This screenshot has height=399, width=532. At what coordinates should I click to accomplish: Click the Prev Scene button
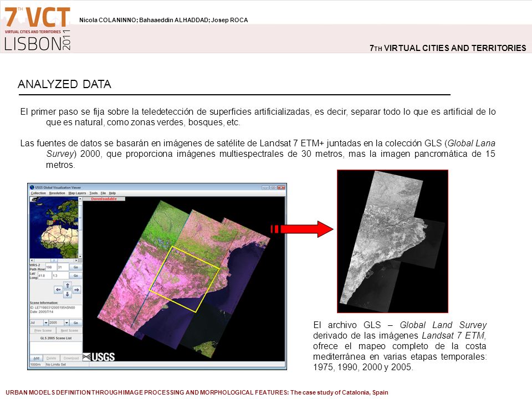(43, 330)
